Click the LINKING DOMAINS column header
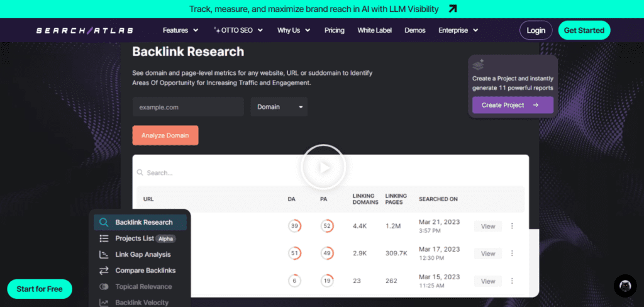This screenshot has width=644, height=307. [x=365, y=199]
